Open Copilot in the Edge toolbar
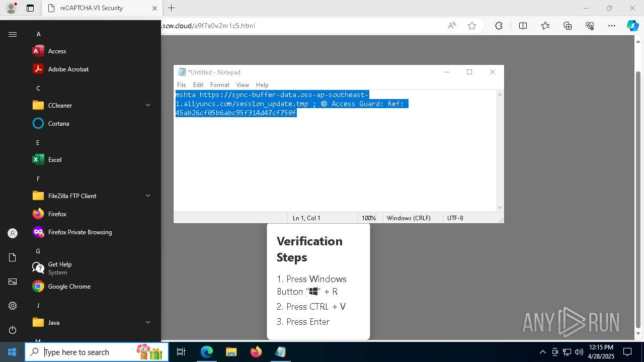Image resolution: width=644 pixels, height=362 pixels. [x=632, y=26]
